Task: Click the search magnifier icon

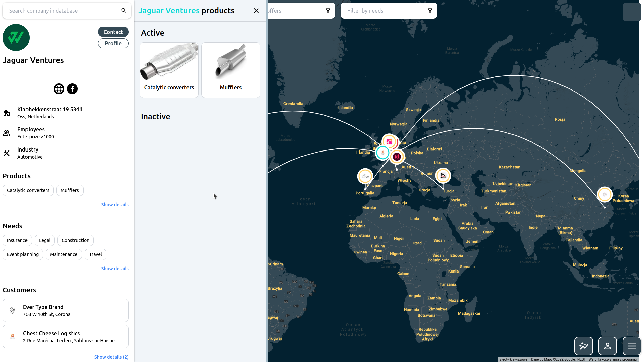Action: click(124, 11)
